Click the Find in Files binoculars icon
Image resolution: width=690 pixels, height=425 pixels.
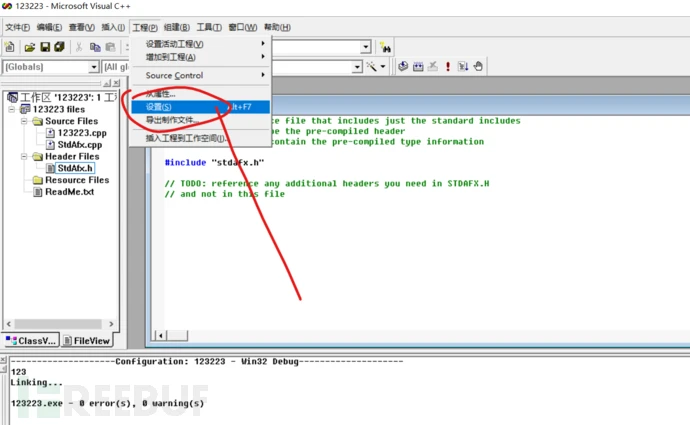pyautogui.click(x=385, y=48)
